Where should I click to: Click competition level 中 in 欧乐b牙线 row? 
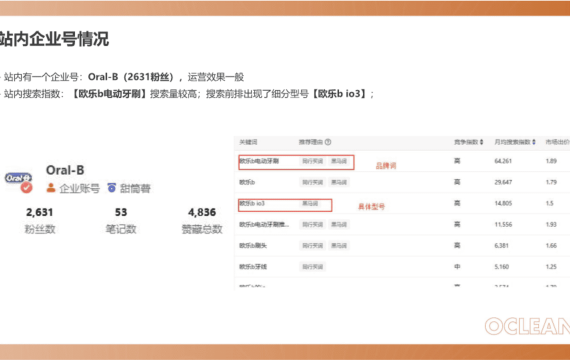(457, 267)
